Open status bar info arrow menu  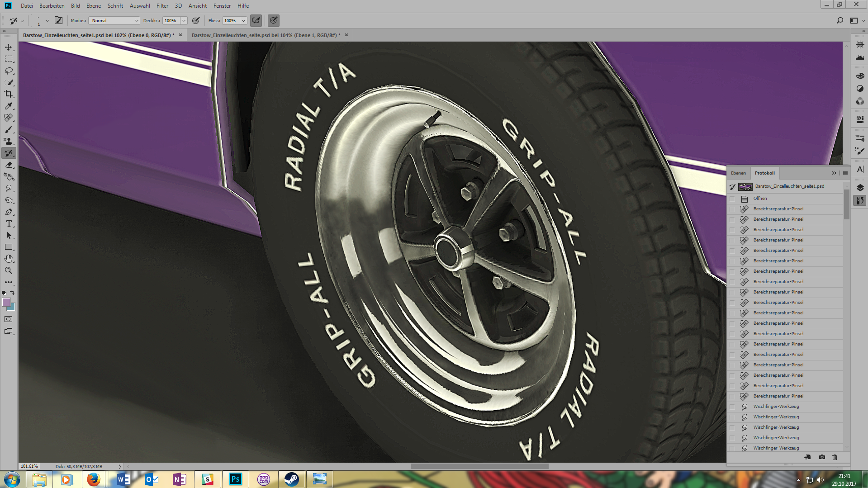(120, 466)
